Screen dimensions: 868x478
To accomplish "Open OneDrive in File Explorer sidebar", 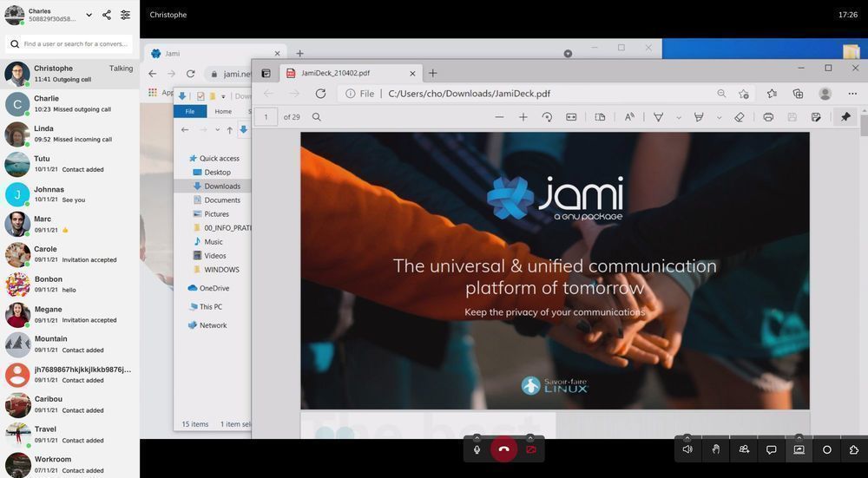I will (208, 288).
